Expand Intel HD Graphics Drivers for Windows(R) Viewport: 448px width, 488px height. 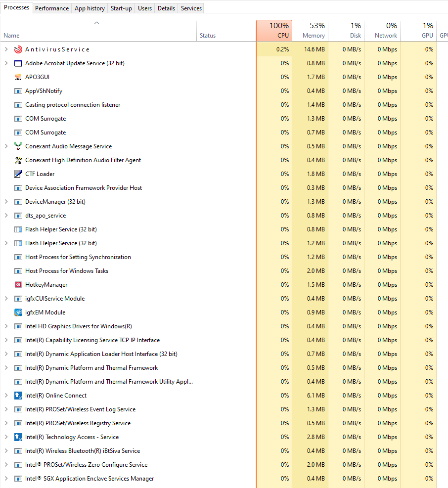coord(6,326)
